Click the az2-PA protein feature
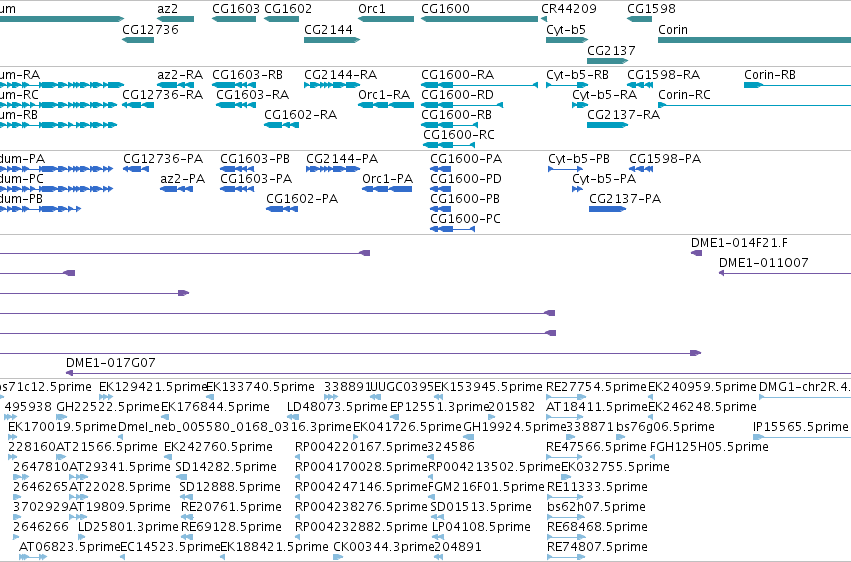The height and width of the screenshot is (562, 851). [176, 189]
